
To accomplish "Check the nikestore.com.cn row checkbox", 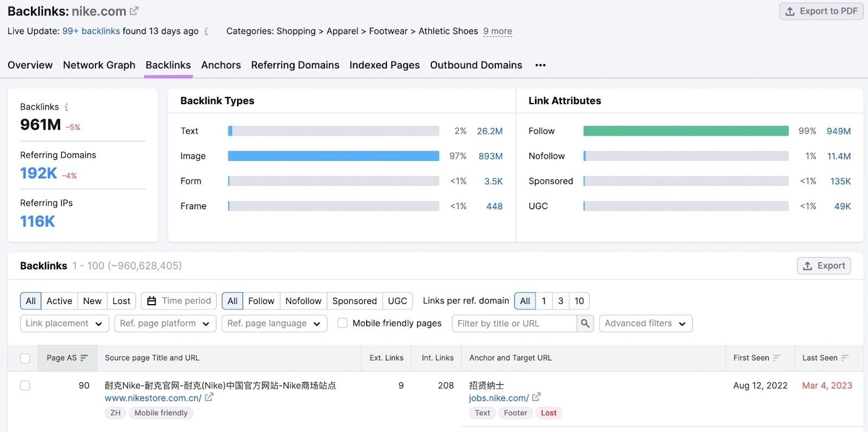I will click(25, 385).
